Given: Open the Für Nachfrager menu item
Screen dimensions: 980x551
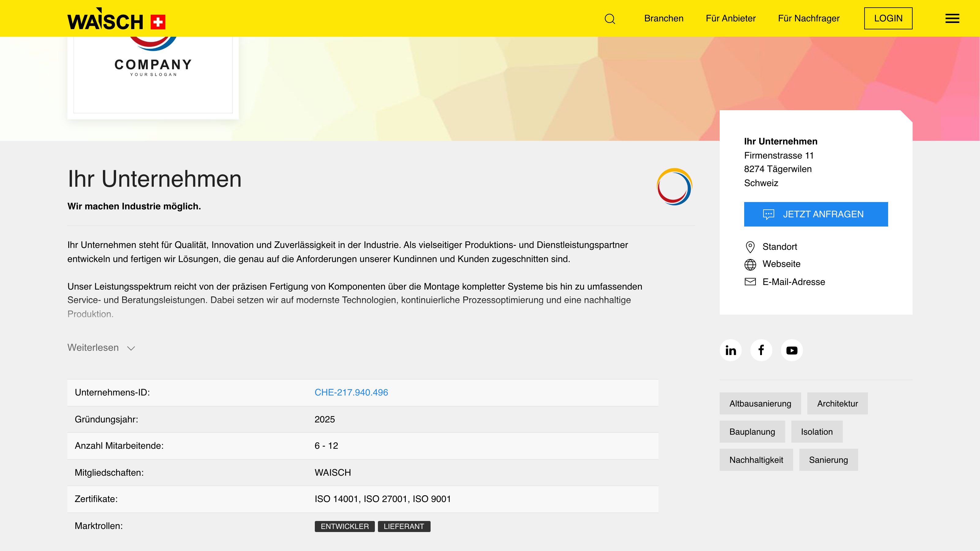Looking at the screenshot, I should (809, 18).
